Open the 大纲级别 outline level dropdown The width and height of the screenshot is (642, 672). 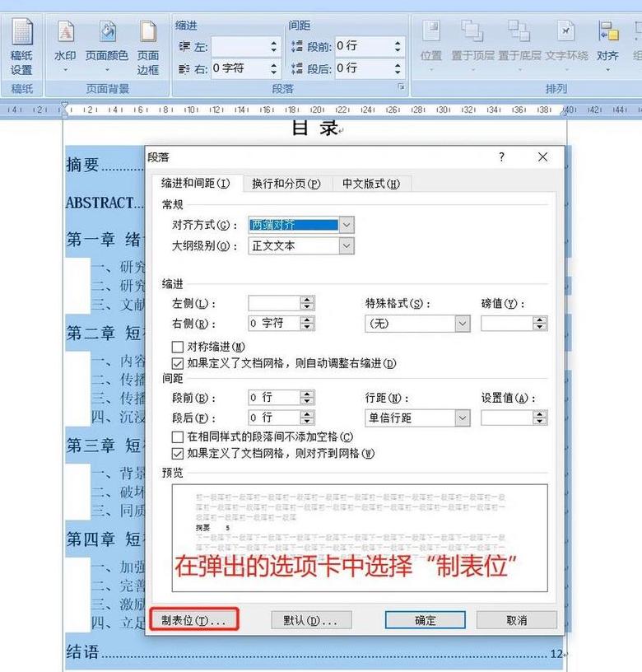(347, 246)
